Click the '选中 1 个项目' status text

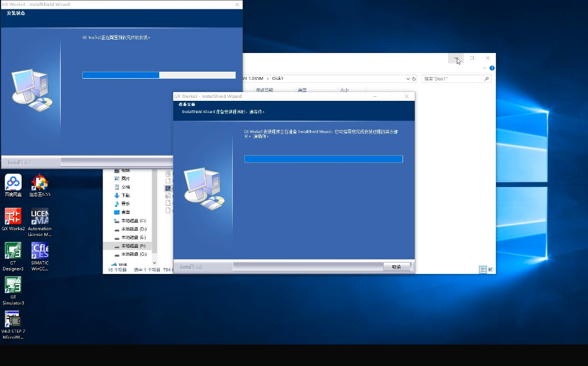coord(147,270)
